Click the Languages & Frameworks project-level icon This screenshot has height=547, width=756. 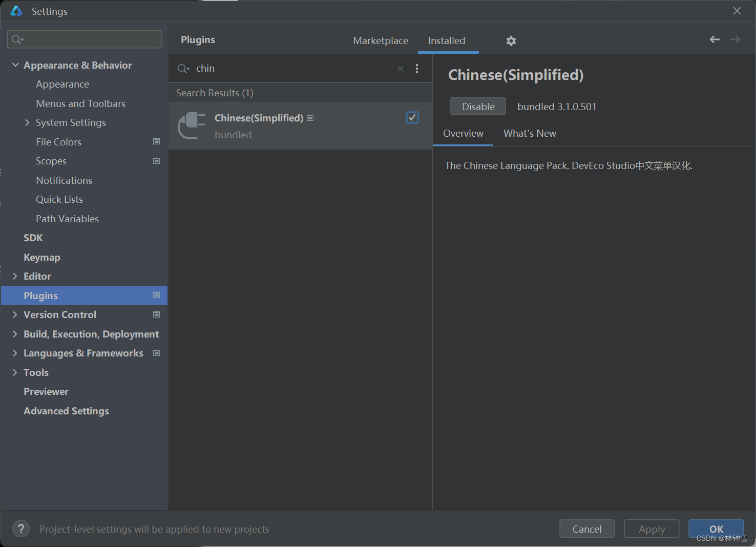click(157, 353)
